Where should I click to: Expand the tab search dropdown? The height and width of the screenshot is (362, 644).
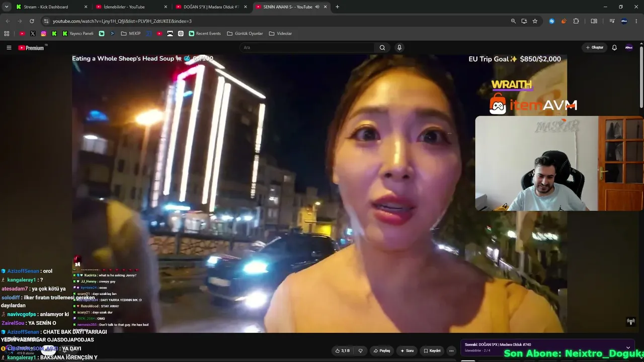[7, 7]
